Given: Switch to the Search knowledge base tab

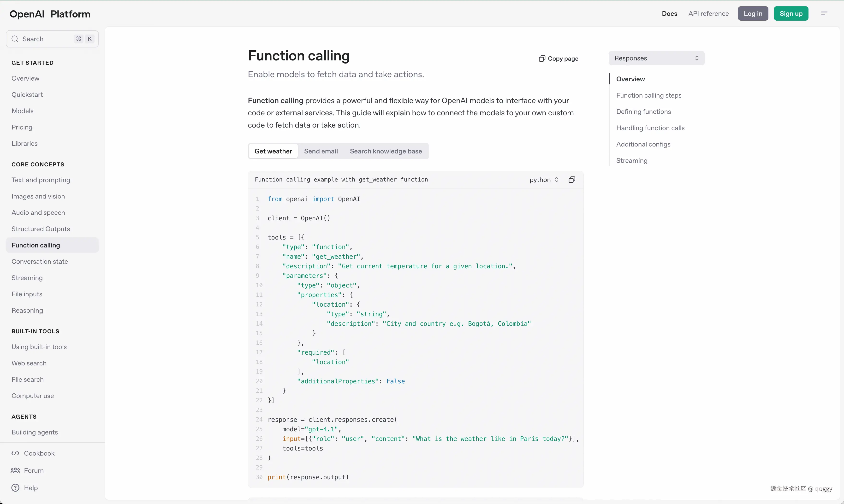Looking at the screenshot, I should click(x=386, y=151).
